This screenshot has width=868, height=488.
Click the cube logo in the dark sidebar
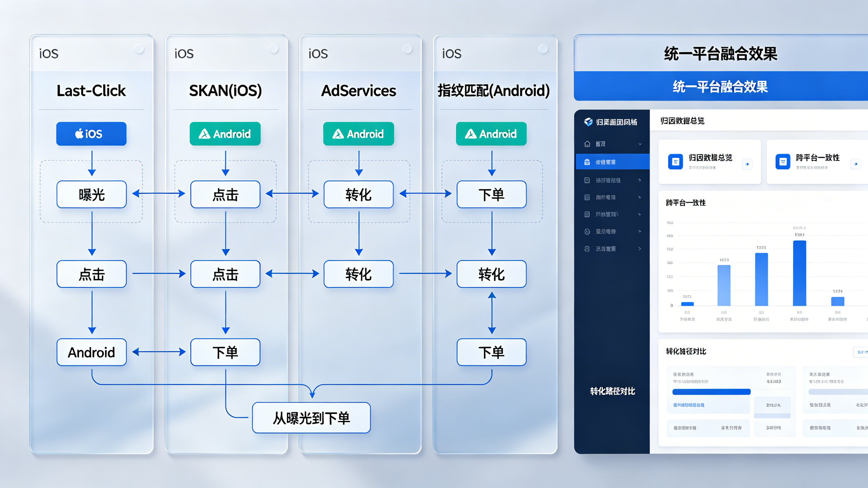pos(588,122)
